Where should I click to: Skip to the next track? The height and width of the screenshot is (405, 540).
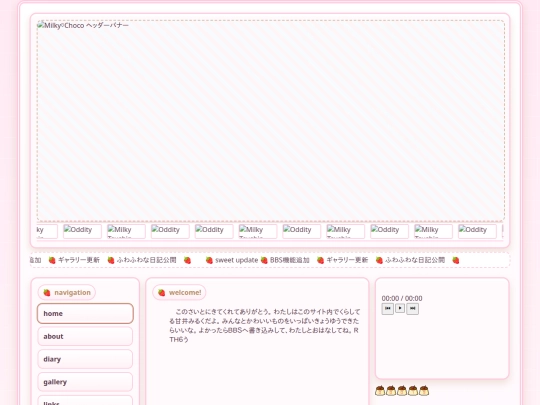(x=413, y=309)
